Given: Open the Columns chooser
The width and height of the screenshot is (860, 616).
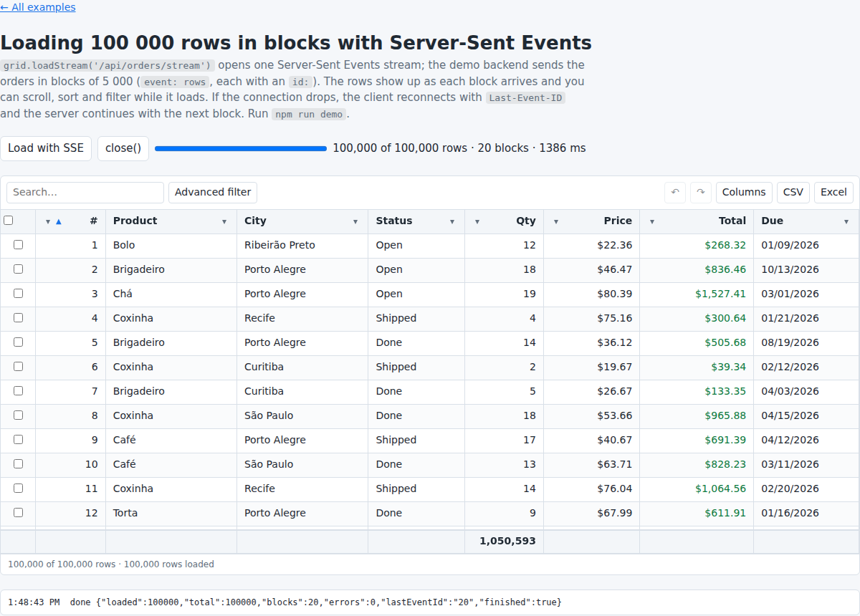Looking at the screenshot, I should [744, 192].
